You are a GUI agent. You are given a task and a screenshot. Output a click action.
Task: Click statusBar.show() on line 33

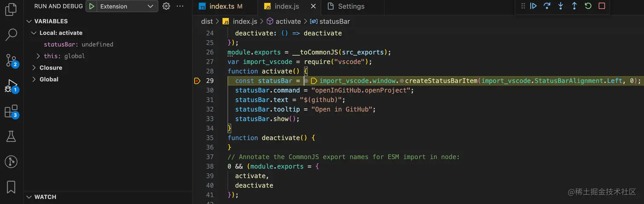pyautogui.click(x=267, y=119)
